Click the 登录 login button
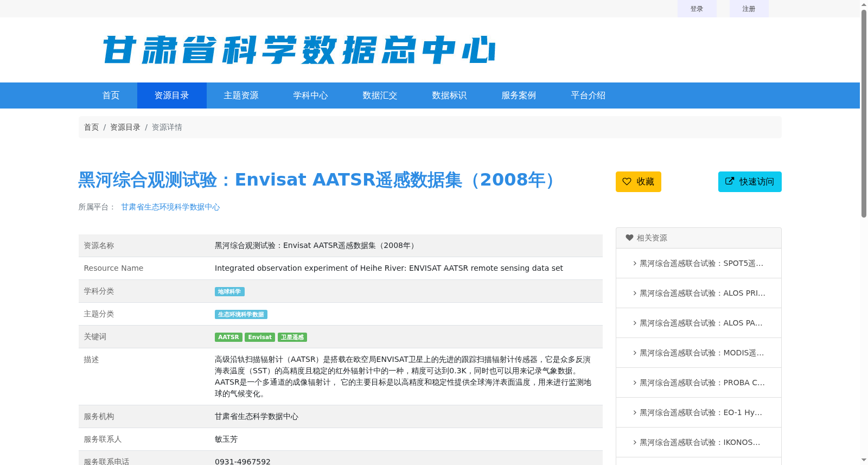The width and height of the screenshot is (868, 465). pyautogui.click(x=697, y=9)
